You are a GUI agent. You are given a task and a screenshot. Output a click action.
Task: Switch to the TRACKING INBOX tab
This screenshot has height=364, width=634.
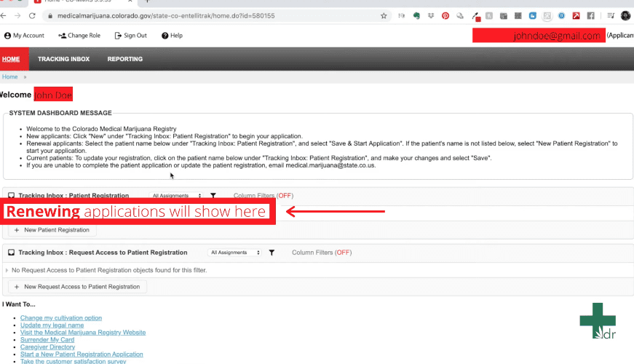click(x=64, y=59)
